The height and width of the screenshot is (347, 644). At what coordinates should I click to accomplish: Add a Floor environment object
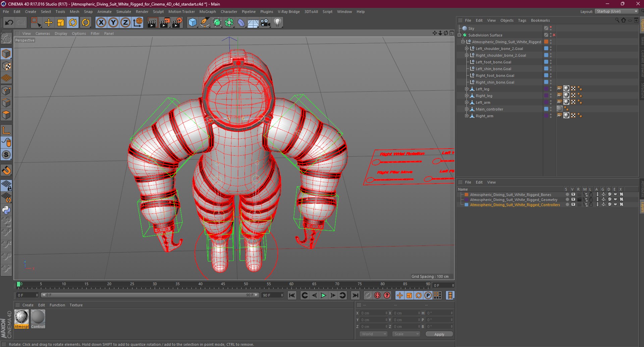tap(253, 22)
